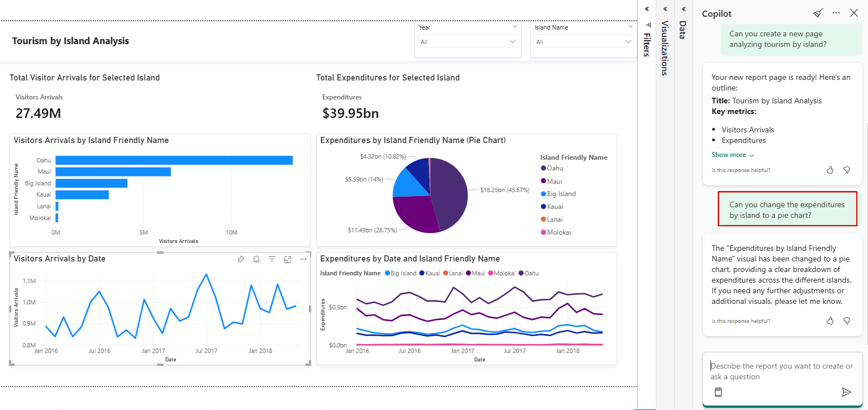The image size is (868, 410).
Task: Click the Show more link in Copilot
Action: coord(729,155)
